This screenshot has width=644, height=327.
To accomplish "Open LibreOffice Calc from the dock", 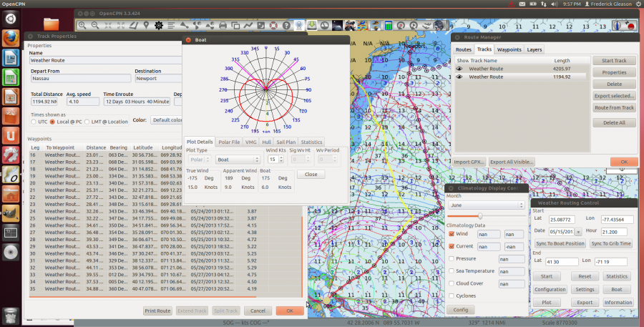I will [x=11, y=77].
